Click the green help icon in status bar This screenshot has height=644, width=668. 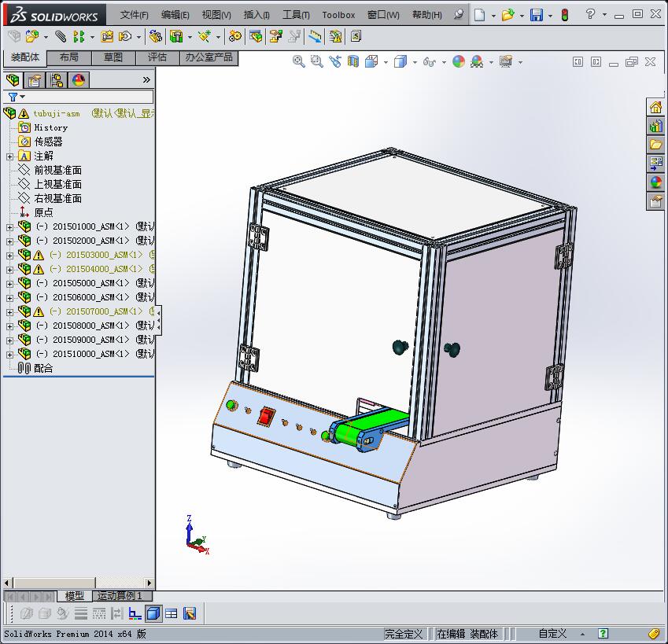click(603, 634)
